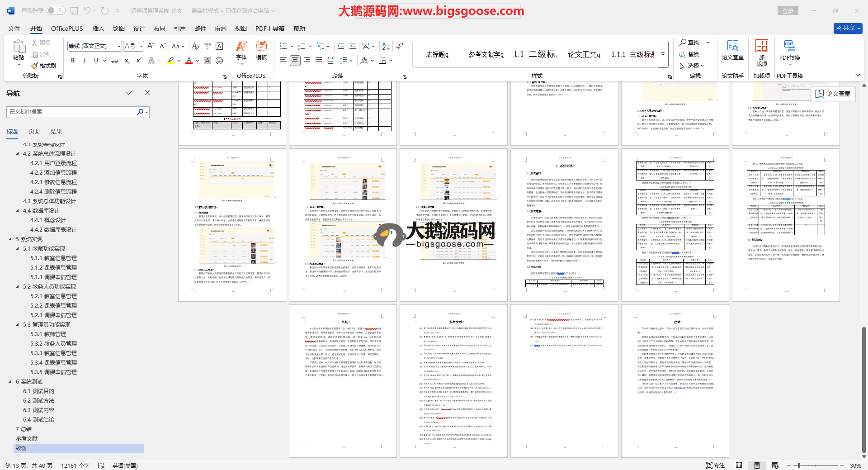Adjust the zoom slider in status bar
The width and height of the screenshot is (868, 470).
(x=799, y=465)
